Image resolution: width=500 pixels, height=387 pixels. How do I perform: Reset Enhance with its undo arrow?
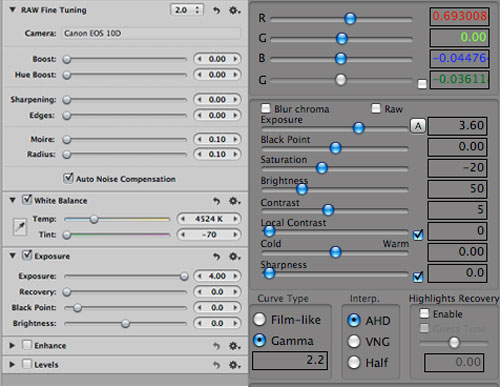coord(216,346)
